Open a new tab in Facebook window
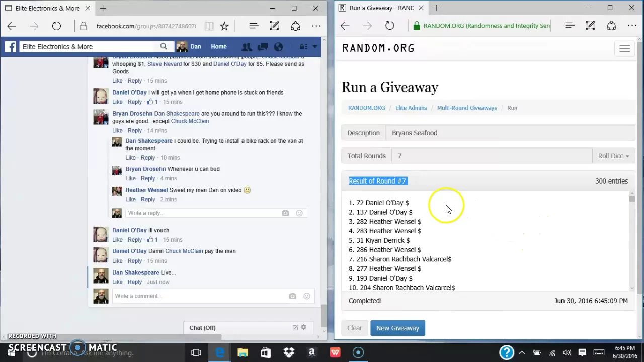This screenshot has height=362, width=644. click(x=103, y=8)
